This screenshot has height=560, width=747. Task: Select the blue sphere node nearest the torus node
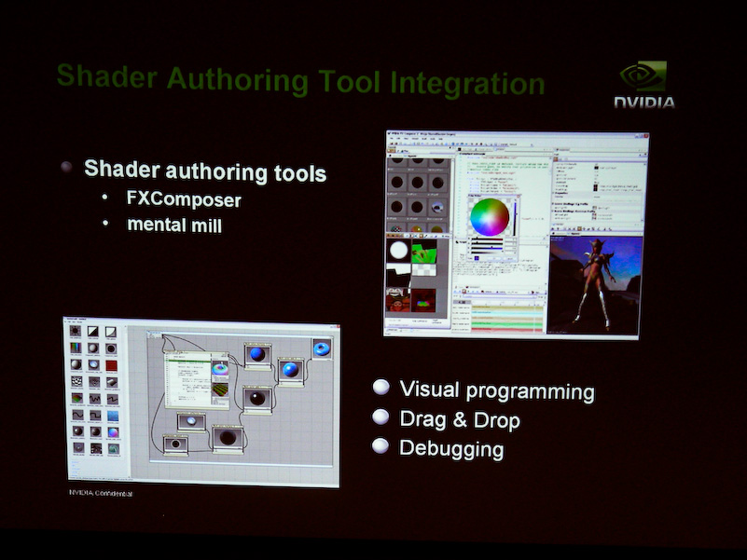point(290,371)
